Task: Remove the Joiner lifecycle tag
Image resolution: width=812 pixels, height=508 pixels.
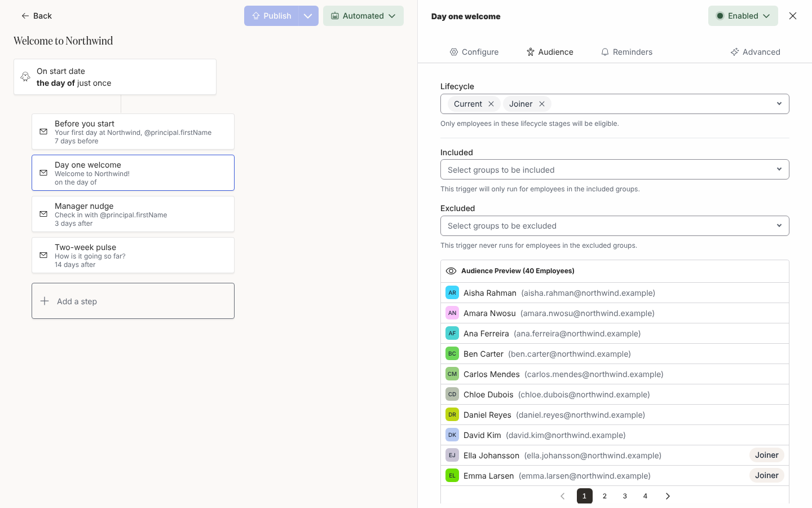Action: click(542, 104)
